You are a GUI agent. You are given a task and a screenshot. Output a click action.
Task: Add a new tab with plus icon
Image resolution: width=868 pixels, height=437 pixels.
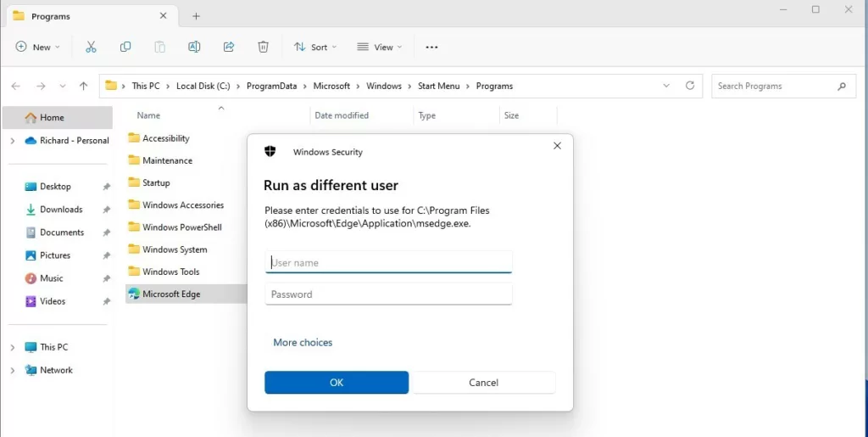click(196, 16)
